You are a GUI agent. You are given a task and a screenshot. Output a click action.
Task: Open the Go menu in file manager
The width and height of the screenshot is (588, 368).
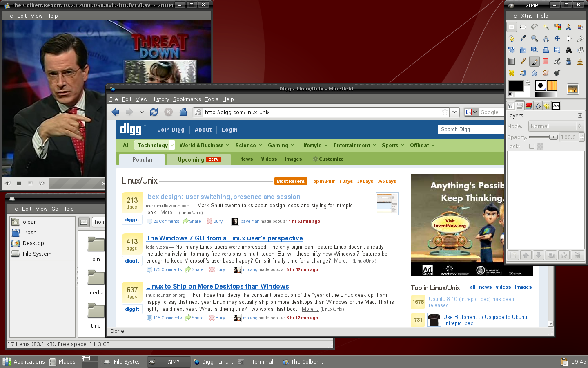[x=55, y=209]
